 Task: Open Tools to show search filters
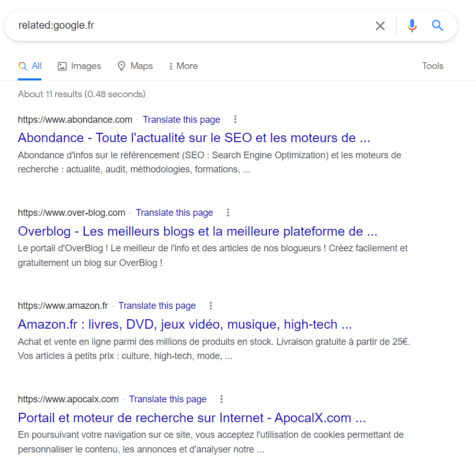point(433,66)
